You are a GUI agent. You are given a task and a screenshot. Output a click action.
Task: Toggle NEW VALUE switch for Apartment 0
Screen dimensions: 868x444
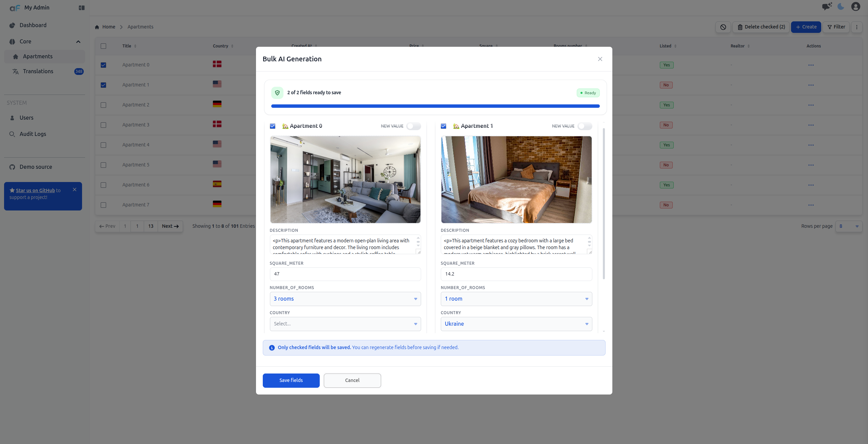click(x=414, y=126)
